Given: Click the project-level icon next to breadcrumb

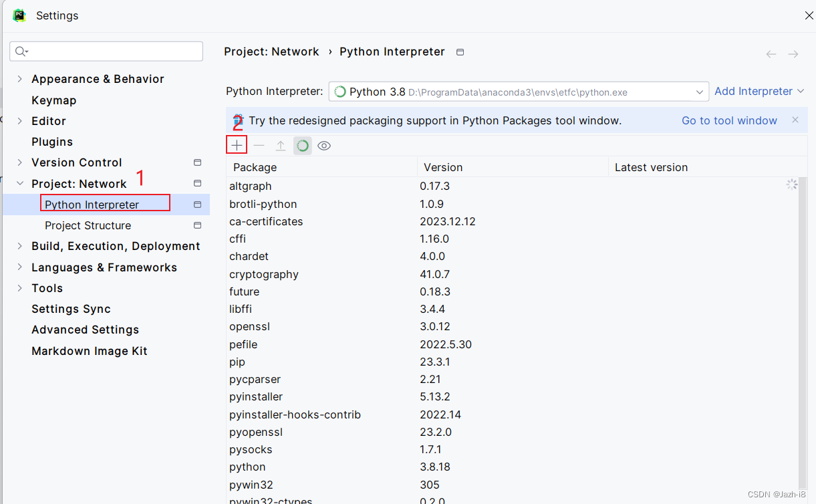Looking at the screenshot, I should click(x=460, y=52).
